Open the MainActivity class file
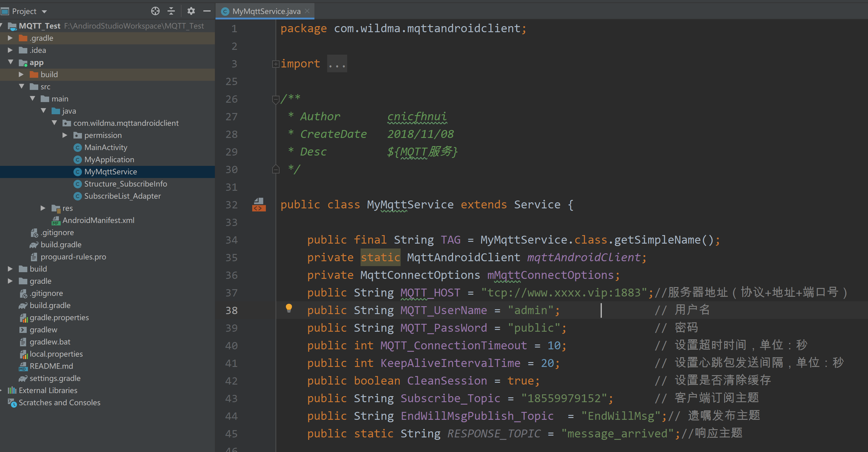The height and width of the screenshot is (452, 868). [x=106, y=147]
